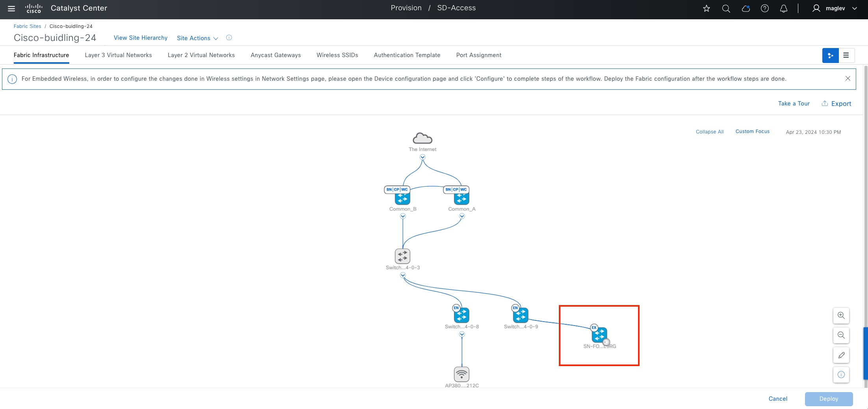Collapse children under Switch...4-0-3

[x=403, y=275]
